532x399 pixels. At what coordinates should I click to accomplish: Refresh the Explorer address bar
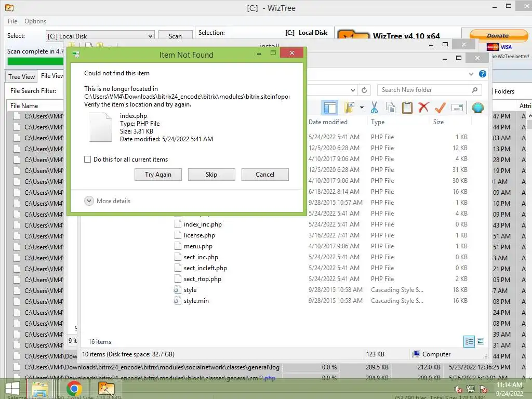point(364,90)
